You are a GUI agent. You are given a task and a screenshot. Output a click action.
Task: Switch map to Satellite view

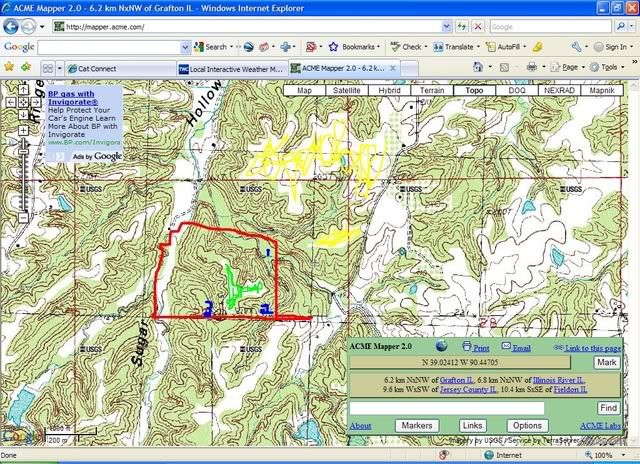coord(347,90)
